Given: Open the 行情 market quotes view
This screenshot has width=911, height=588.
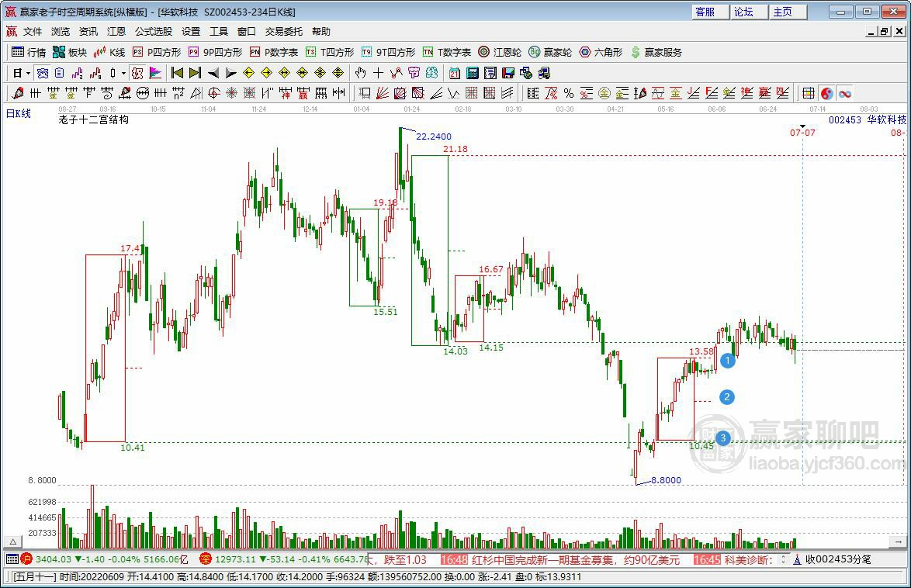Looking at the screenshot, I should [29, 52].
